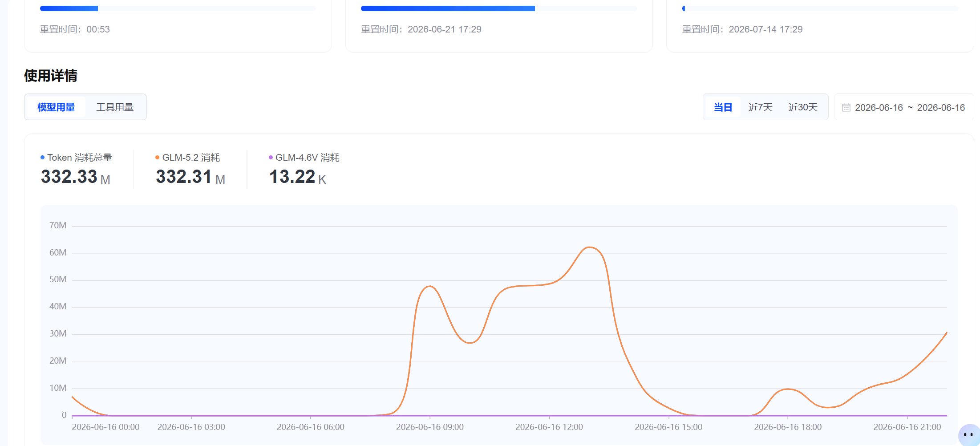Click the 2026-06-16 09:00 x-axis label
This screenshot has height=446, width=980.
[430, 427]
